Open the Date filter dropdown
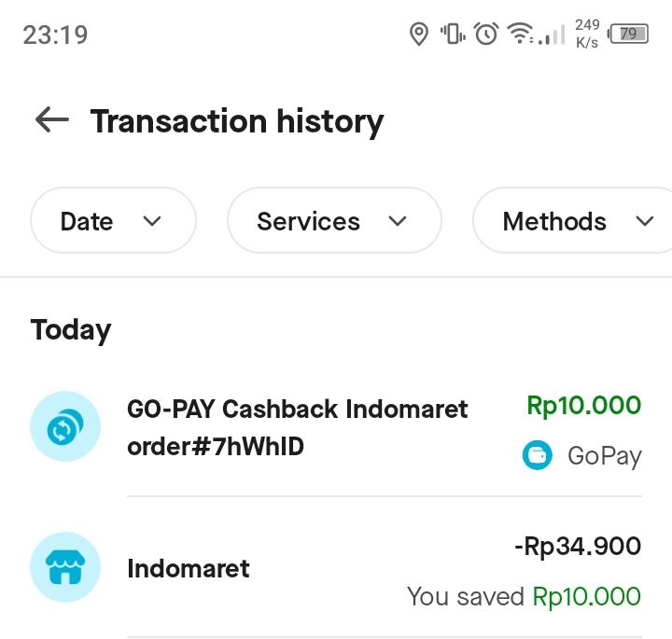This screenshot has width=672, height=639. (x=113, y=220)
